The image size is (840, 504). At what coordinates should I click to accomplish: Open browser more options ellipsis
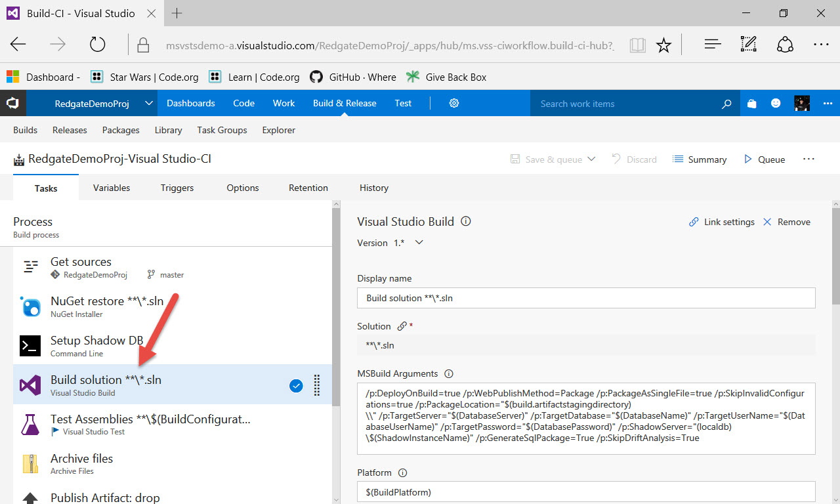click(x=821, y=45)
